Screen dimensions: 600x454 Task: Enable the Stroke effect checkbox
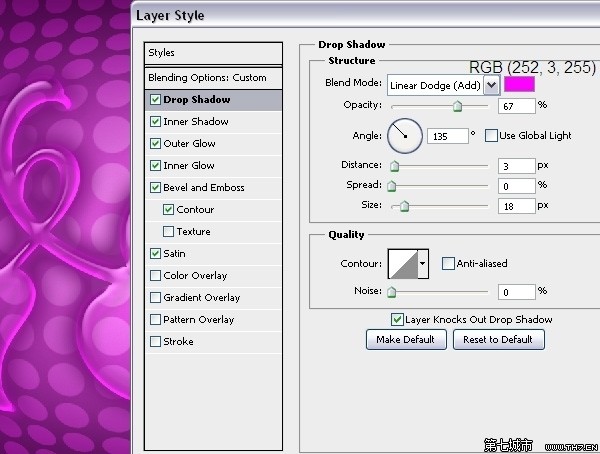[x=155, y=342]
